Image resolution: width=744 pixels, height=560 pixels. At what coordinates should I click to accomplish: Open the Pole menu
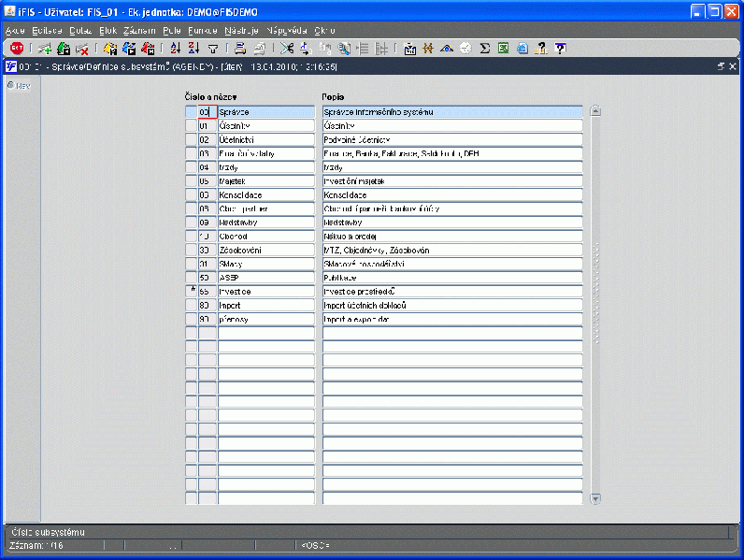(172, 30)
